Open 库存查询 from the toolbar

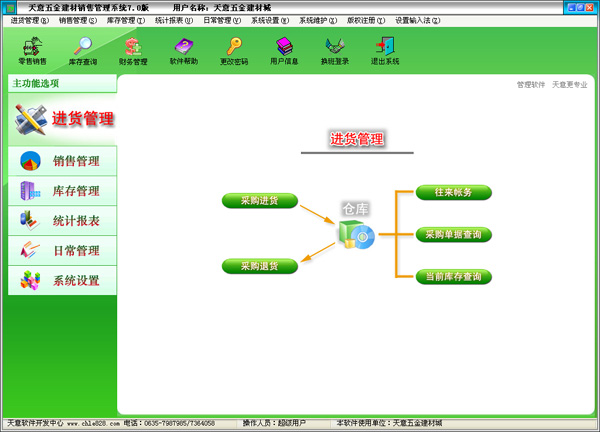[83, 49]
